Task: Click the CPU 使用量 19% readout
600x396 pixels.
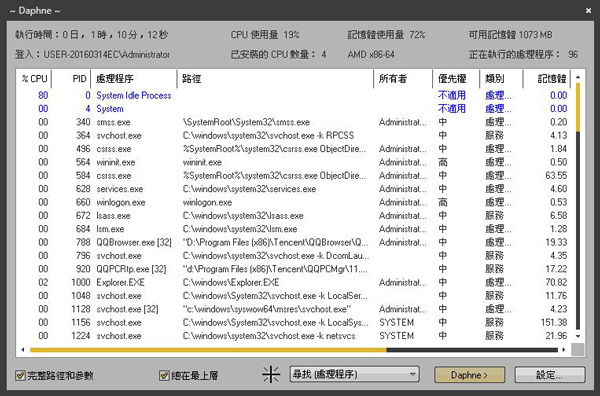Action: [265, 35]
